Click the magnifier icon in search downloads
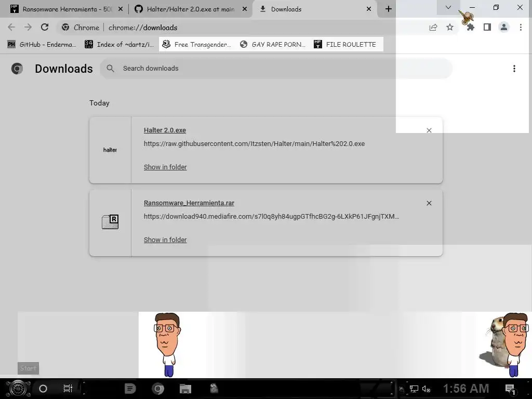Screen dimensions: 532x399 pyautogui.click(x=110, y=68)
